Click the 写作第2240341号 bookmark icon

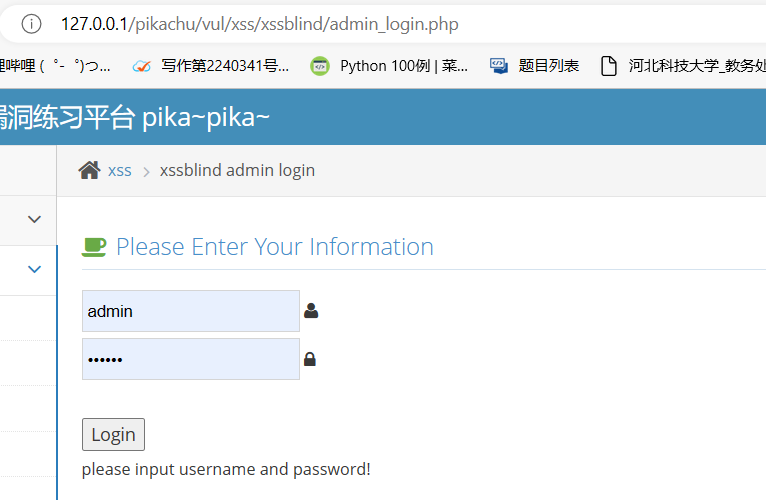(x=142, y=66)
